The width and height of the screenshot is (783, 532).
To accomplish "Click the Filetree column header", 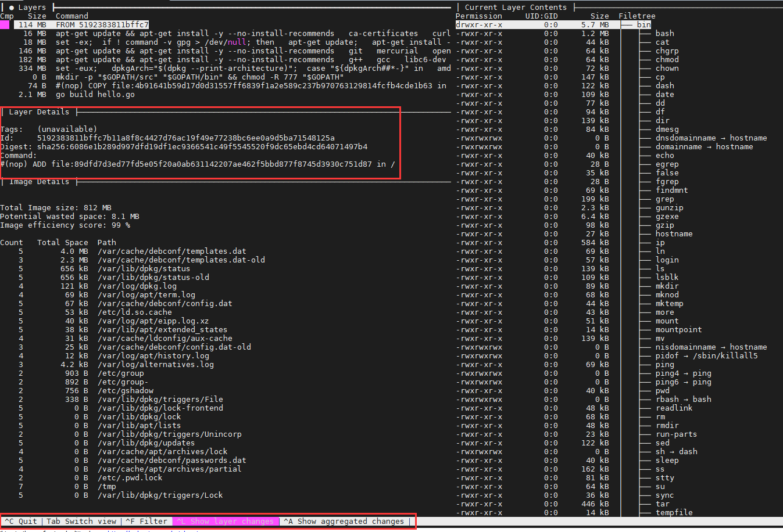I will 637,16.
